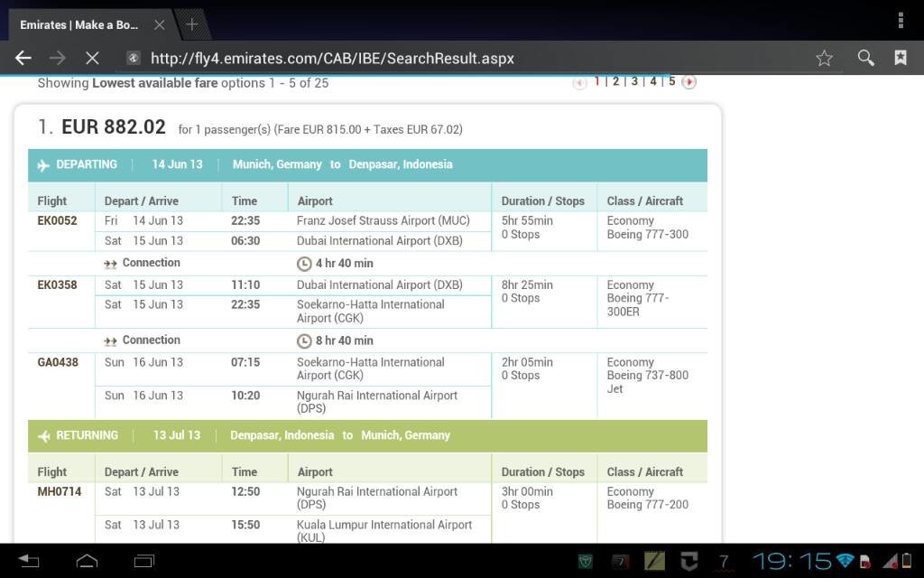
Task: Open the gray shield-shaped notification icon
Action: coord(688,562)
